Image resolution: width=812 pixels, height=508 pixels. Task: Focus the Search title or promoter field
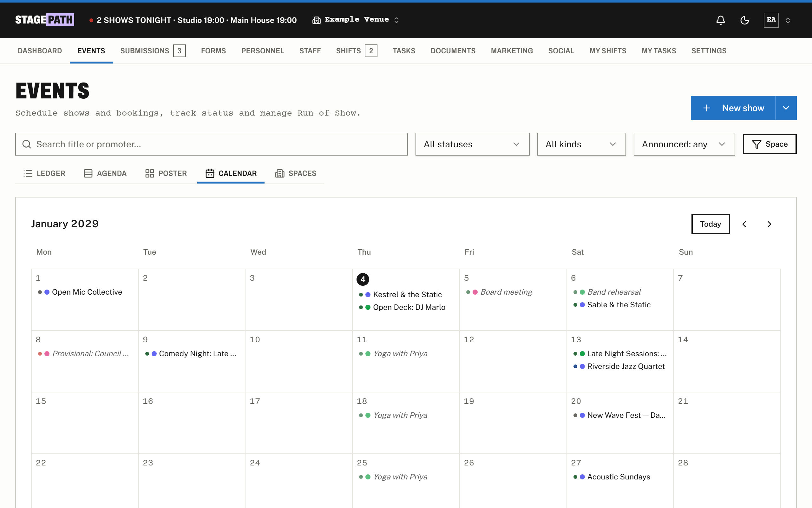coord(211,144)
